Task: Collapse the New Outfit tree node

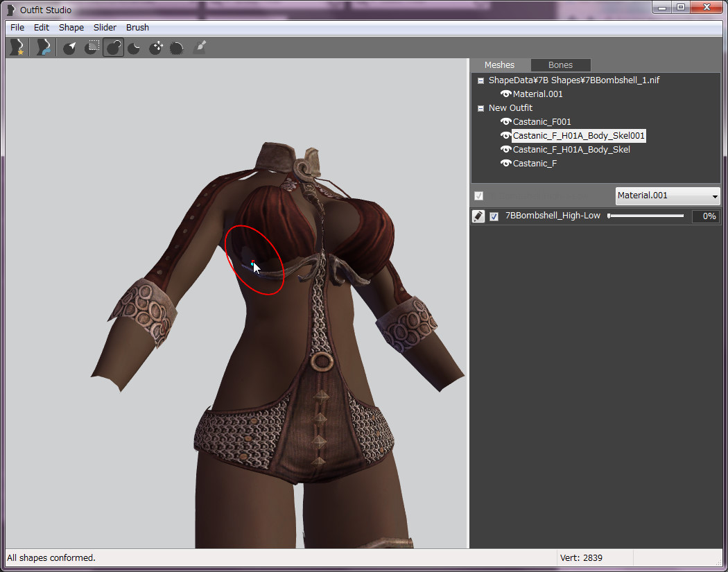Action: 480,108
